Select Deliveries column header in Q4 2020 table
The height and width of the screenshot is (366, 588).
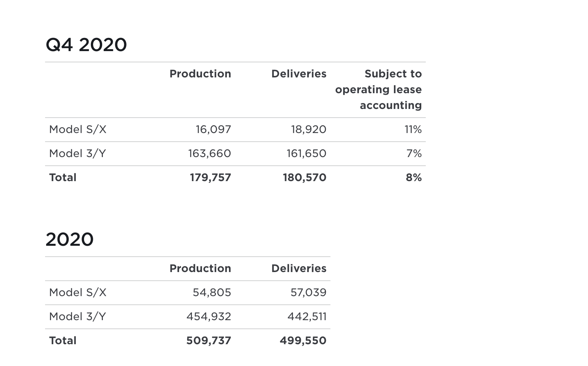click(299, 74)
